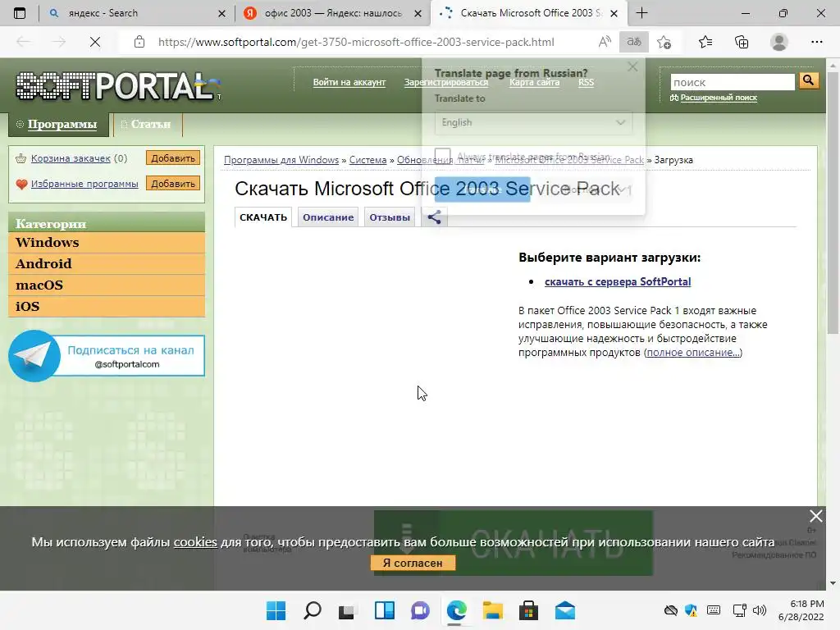840x630 pixels.
Task: Open the tab actions menu icon
Action: pyautogui.click(x=20, y=13)
